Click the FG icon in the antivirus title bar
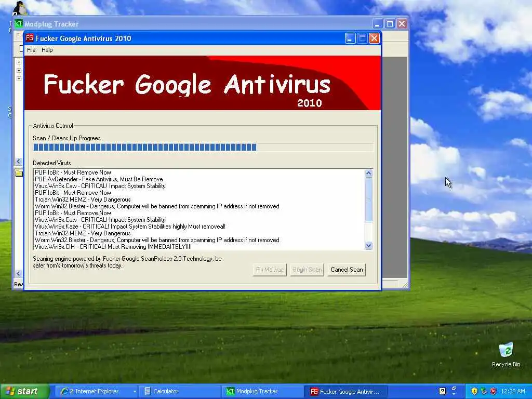532x399 pixels. 30,38
